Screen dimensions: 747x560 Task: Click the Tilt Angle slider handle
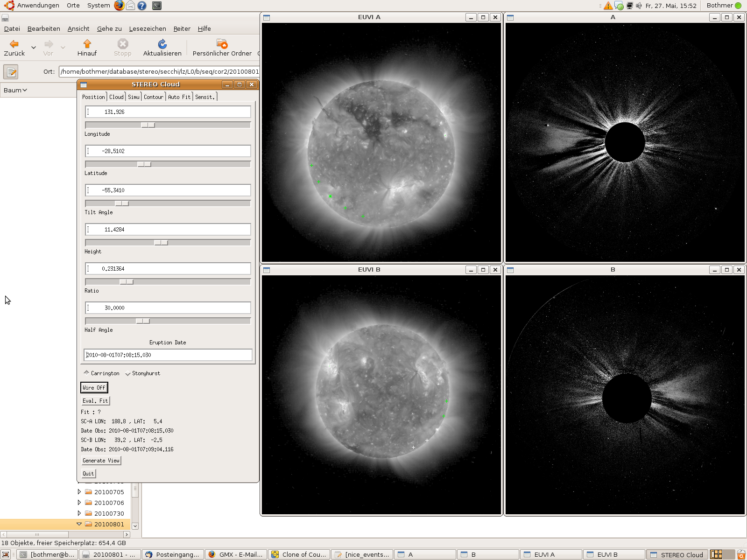tap(122, 203)
